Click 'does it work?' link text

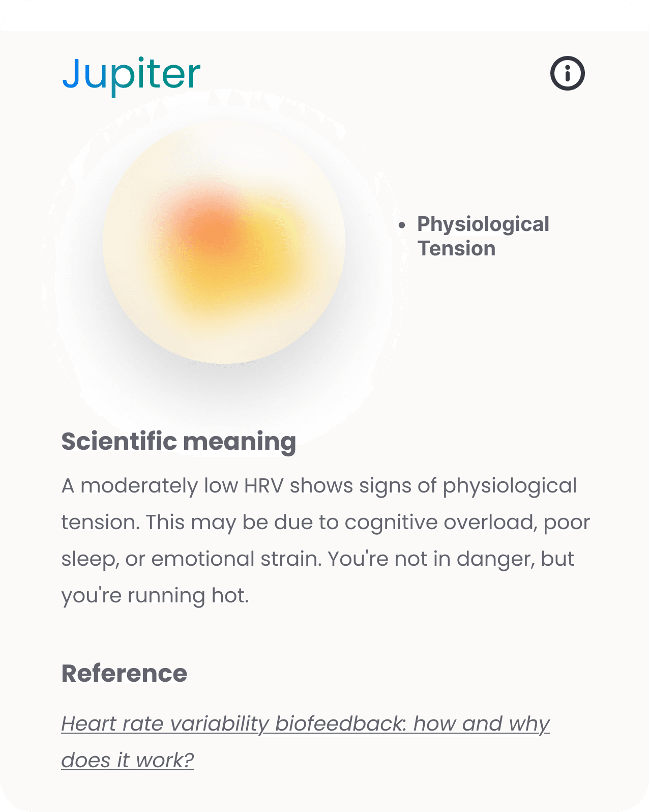(x=127, y=759)
